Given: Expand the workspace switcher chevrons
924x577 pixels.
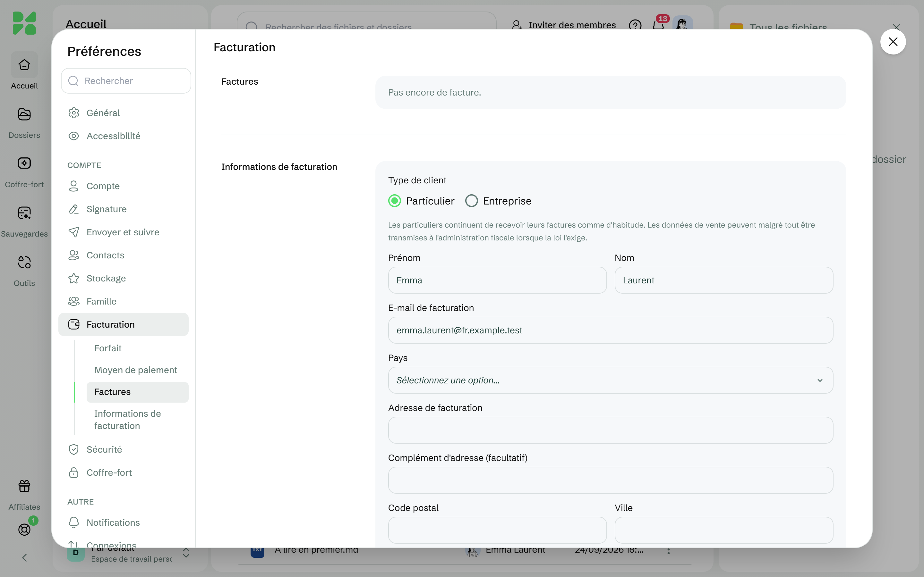Looking at the screenshot, I should click(x=186, y=553).
